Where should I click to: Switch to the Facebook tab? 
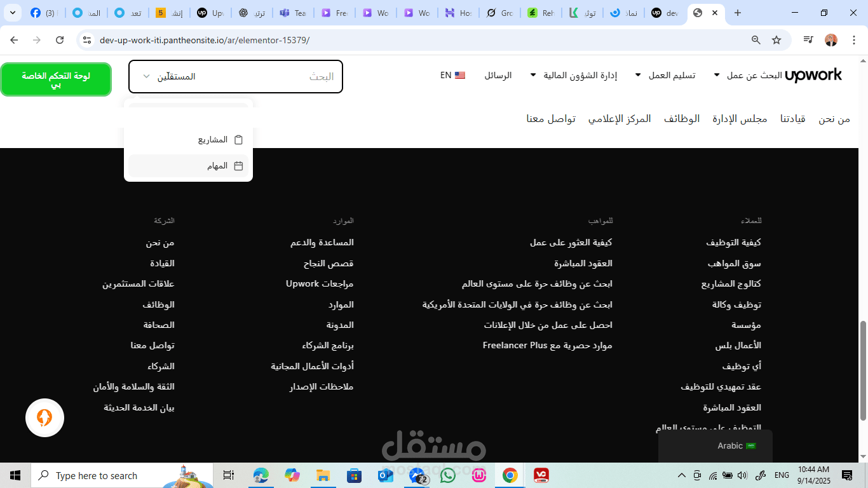[x=44, y=13]
